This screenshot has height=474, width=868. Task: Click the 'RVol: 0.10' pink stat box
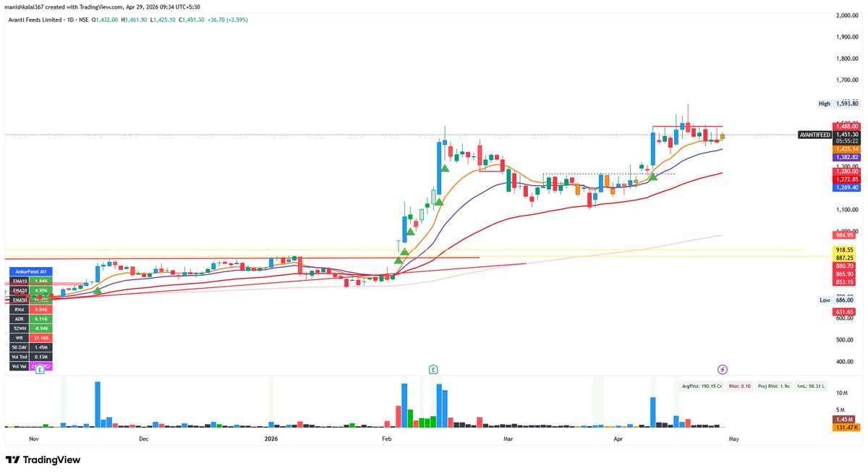(x=740, y=387)
